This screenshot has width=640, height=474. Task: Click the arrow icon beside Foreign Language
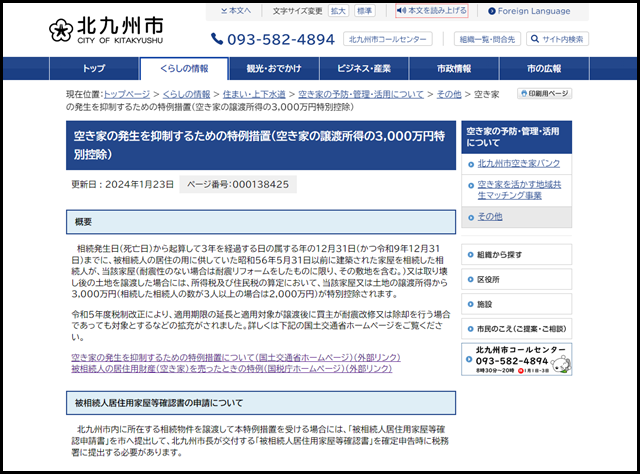point(492,11)
